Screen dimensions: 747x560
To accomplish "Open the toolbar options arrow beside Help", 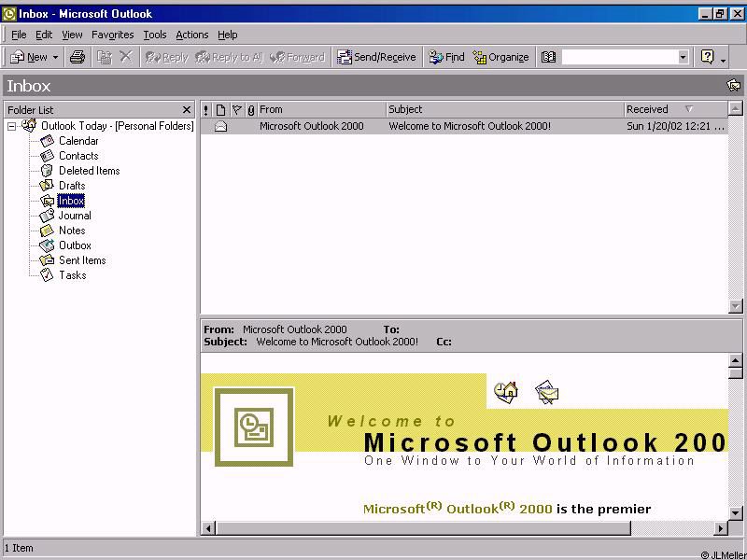I will tap(723, 59).
